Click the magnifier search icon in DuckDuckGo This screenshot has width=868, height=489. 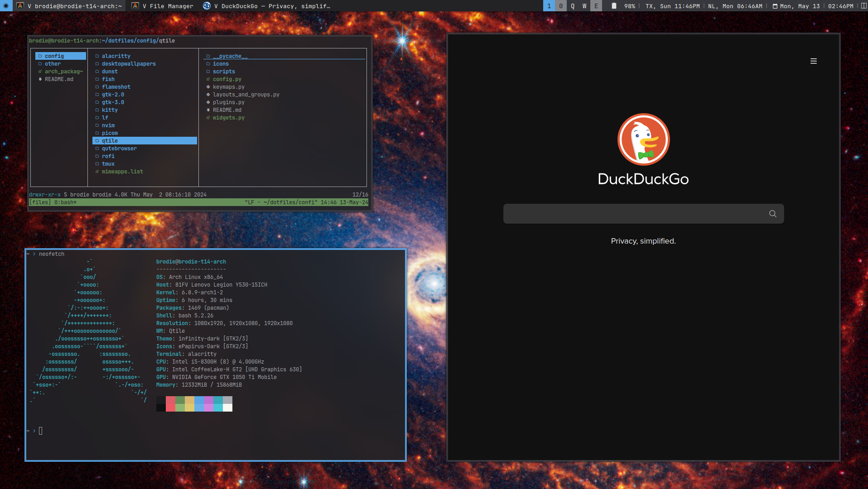773,214
